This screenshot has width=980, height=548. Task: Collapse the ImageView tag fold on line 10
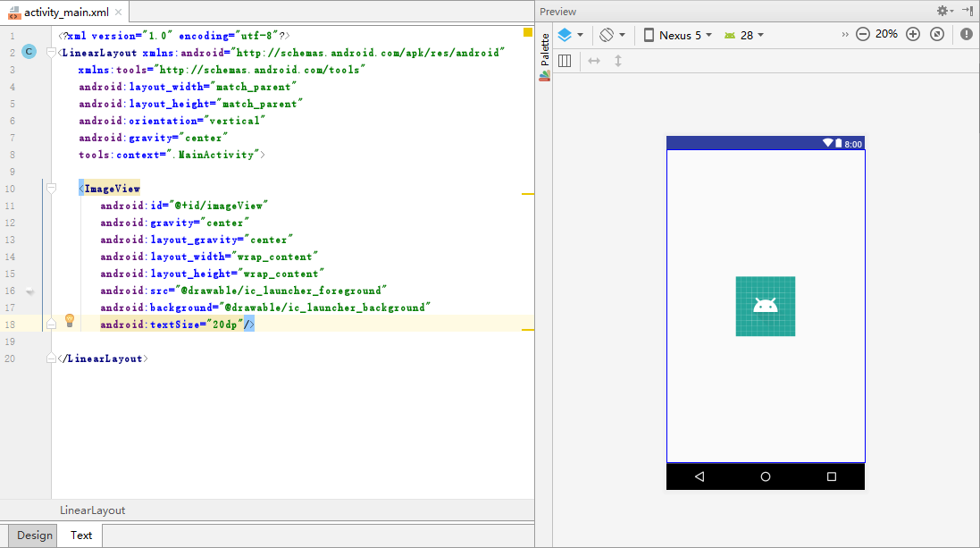(51, 189)
